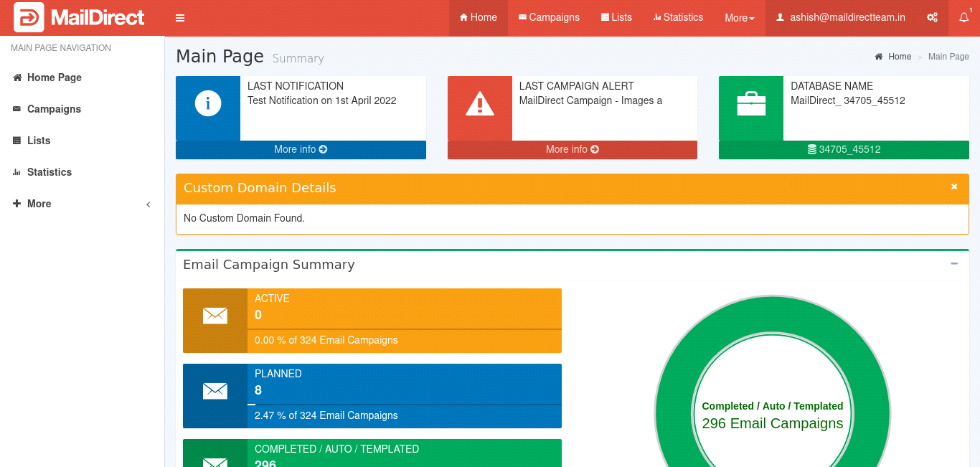Screen dimensions: 980x467
Task: Click More info under Last Notification
Action: 301,149
